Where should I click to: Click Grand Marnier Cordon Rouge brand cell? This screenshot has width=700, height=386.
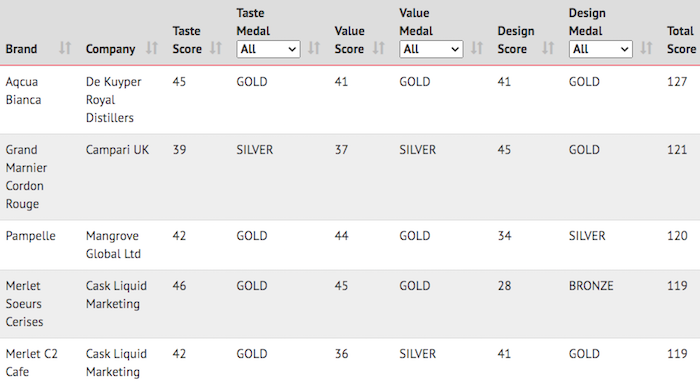coord(26,177)
